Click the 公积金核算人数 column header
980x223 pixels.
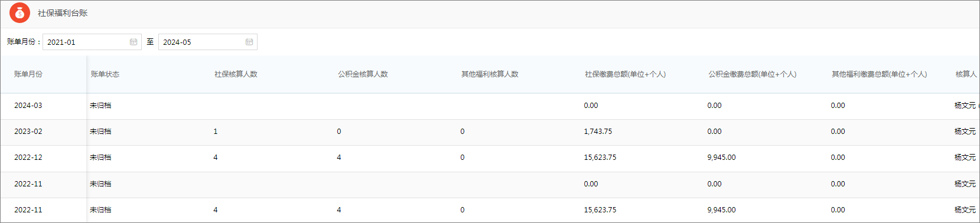tap(363, 74)
